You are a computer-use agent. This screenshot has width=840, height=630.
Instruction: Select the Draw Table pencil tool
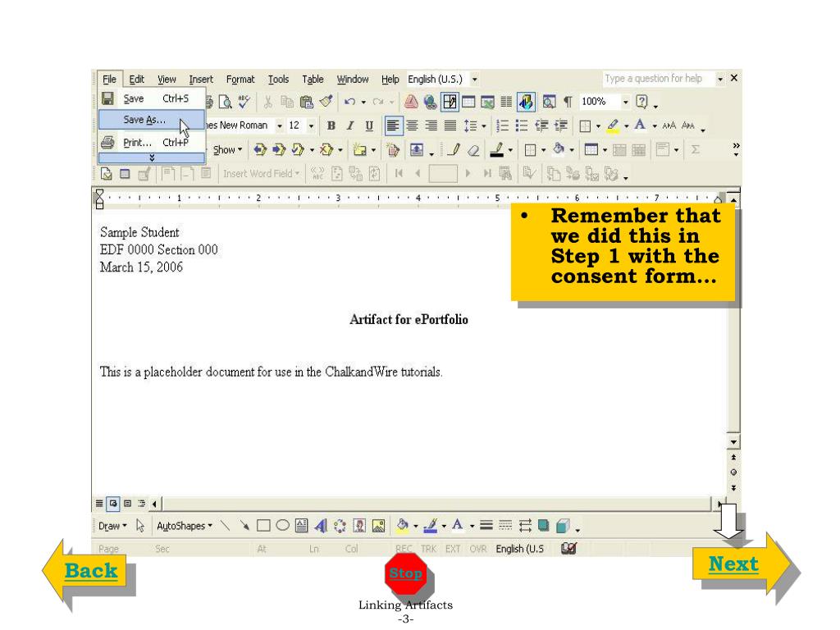tap(454, 150)
